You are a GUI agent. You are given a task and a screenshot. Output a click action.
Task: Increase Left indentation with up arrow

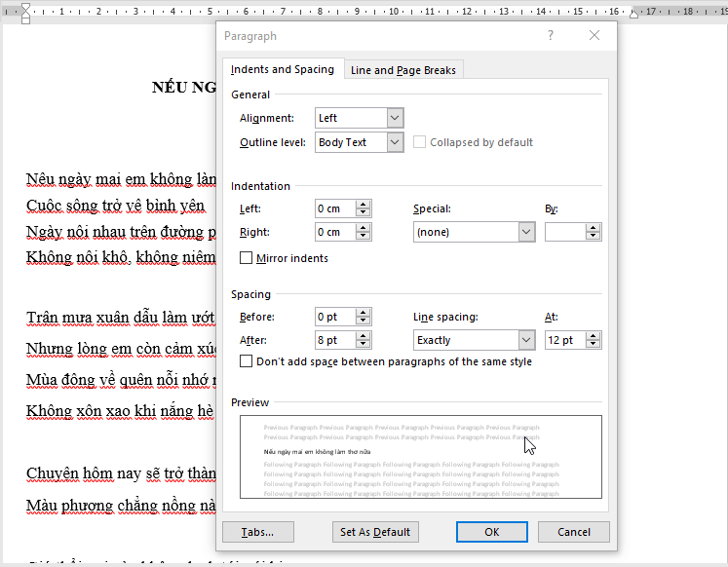pos(364,205)
